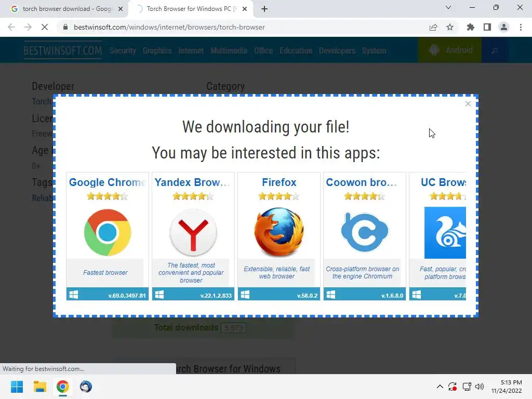The width and height of the screenshot is (532, 399).
Task: Click the Google Chrome logo in the popup
Action: coord(108,233)
